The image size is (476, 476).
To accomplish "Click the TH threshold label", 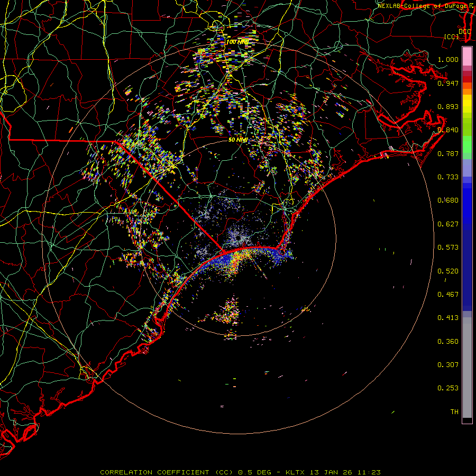I will point(454,412).
